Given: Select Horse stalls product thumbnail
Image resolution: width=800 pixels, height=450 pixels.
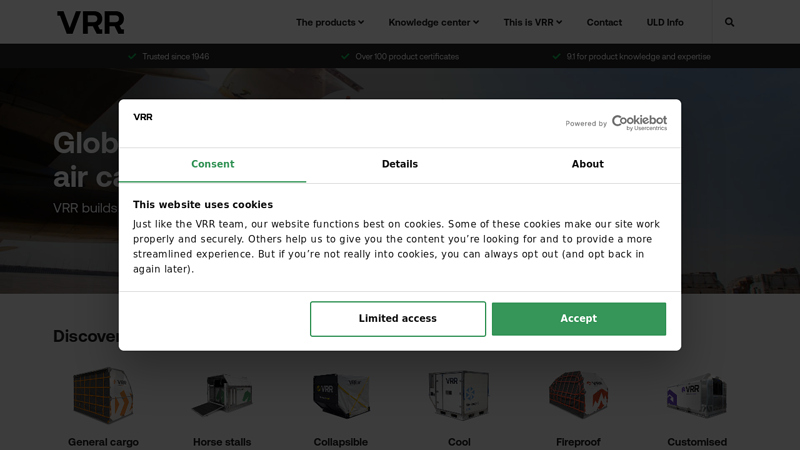Looking at the screenshot, I should click(222, 395).
